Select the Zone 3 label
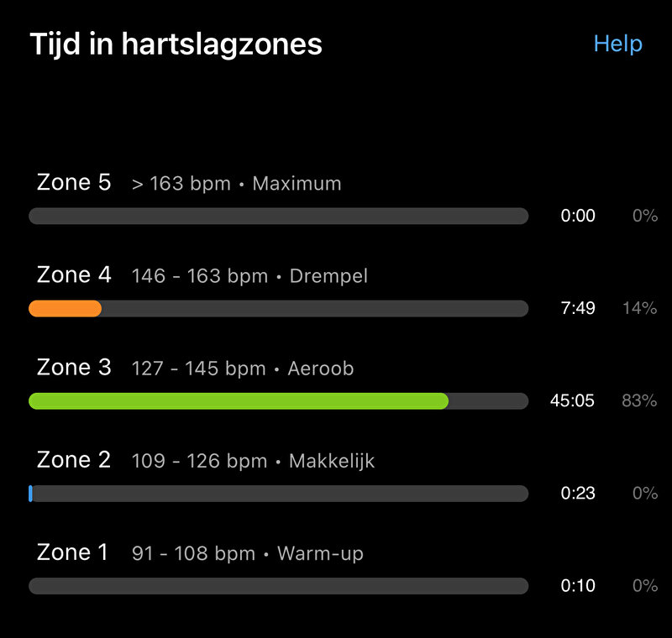Screen dimensions: 672x638 click(74, 368)
